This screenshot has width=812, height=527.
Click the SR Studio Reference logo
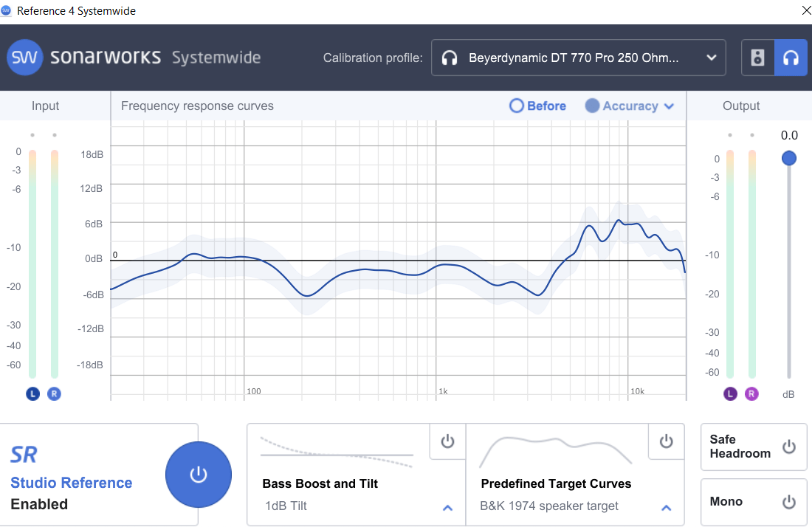24,455
